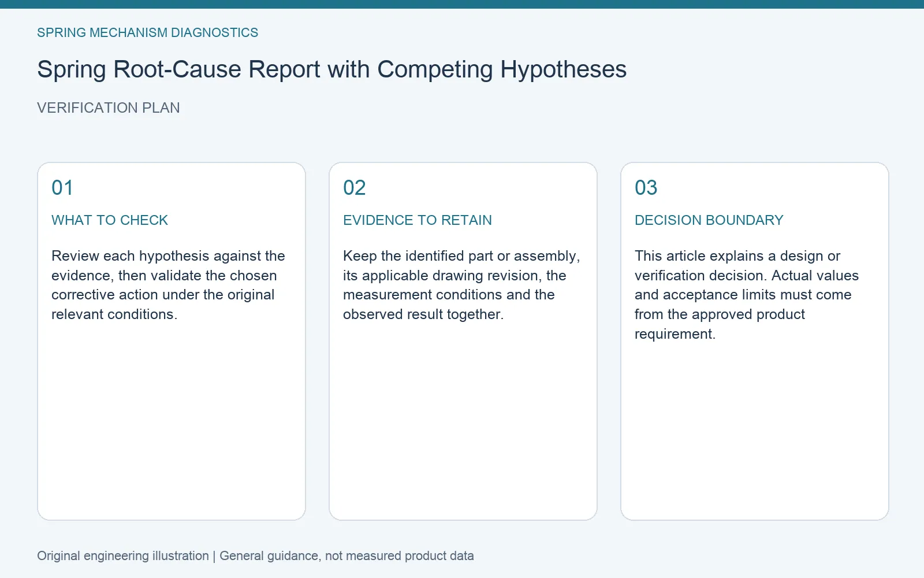Select the 'Spring Root-Cause Report with Competing Hypotheses' title
Screen dimensions: 924x578
(331, 70)
